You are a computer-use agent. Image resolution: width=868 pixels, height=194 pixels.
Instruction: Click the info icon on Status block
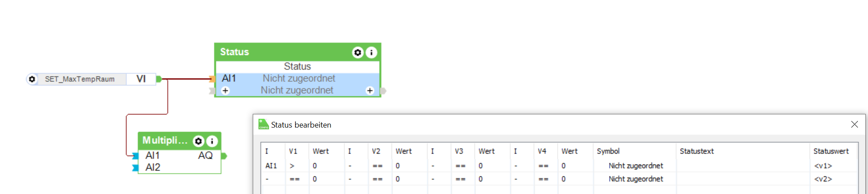pyautogui.click(x=371, y=53)
